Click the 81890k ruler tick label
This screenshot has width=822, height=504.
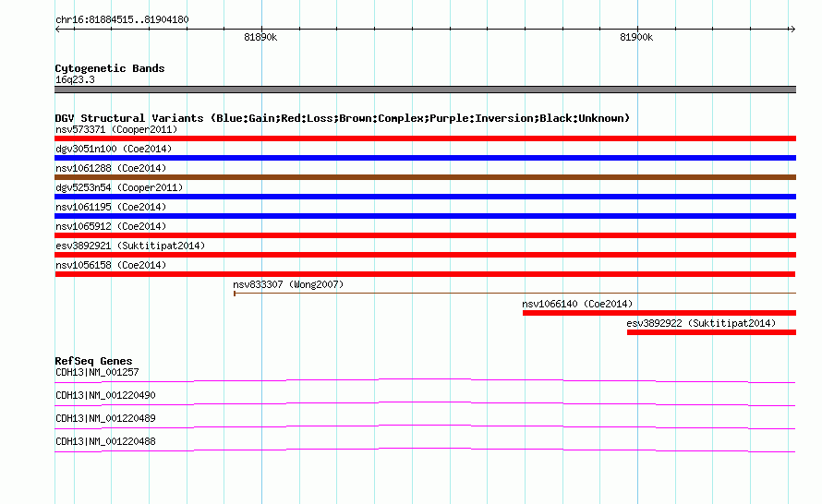260,37
